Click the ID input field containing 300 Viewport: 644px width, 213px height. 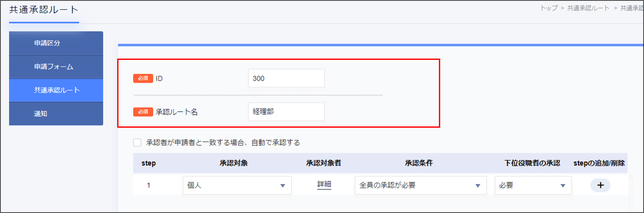[x=286, y=78]
